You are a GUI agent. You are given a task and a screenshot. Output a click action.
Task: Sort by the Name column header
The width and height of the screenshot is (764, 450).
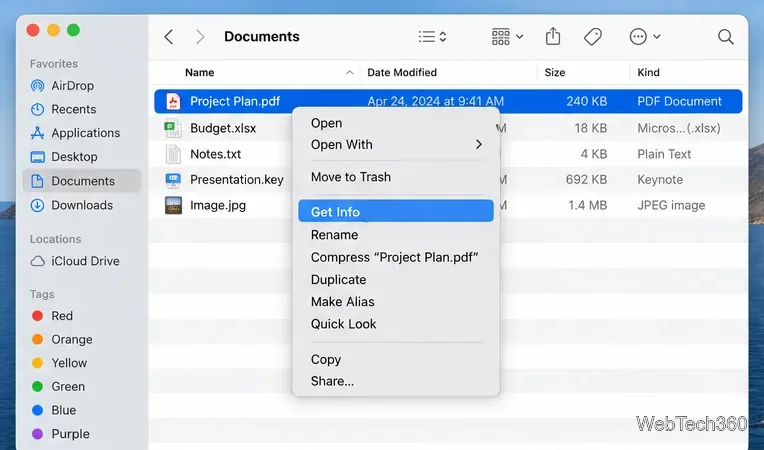pos(200,73)
